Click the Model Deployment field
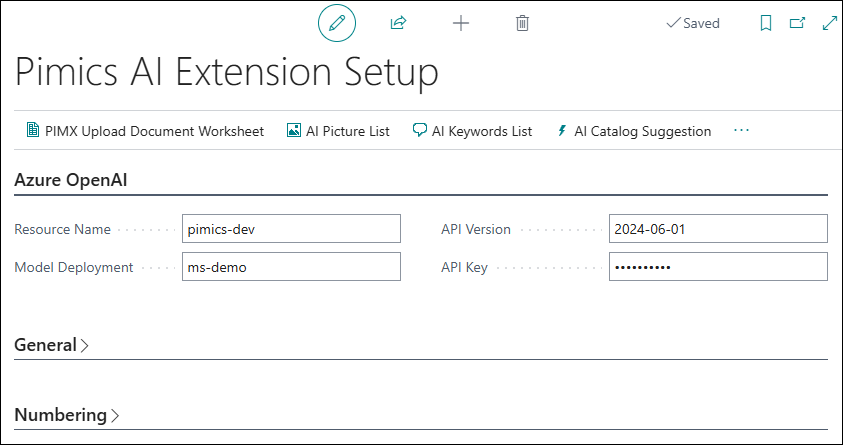The width and height of the screenshot is (843, 445). coord(291,267)
